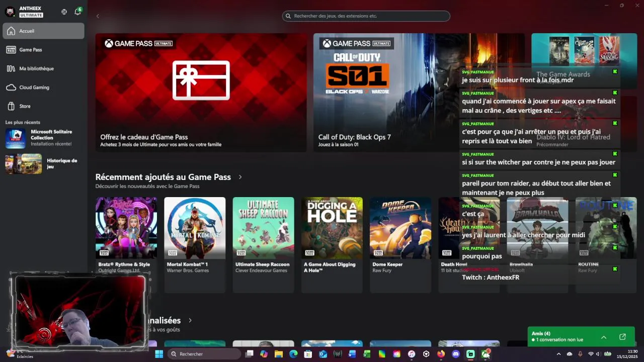
Task: Open the Windows Start menu
Action: [159, 354]
